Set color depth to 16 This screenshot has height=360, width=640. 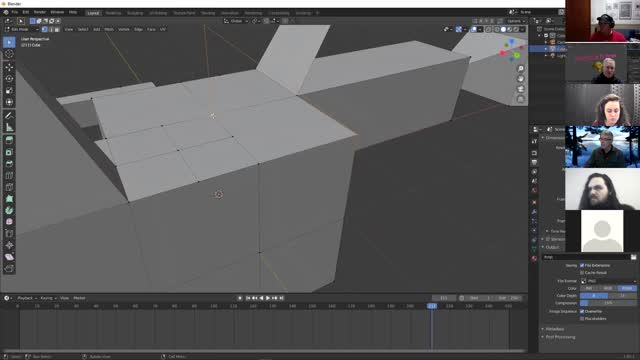622,296
